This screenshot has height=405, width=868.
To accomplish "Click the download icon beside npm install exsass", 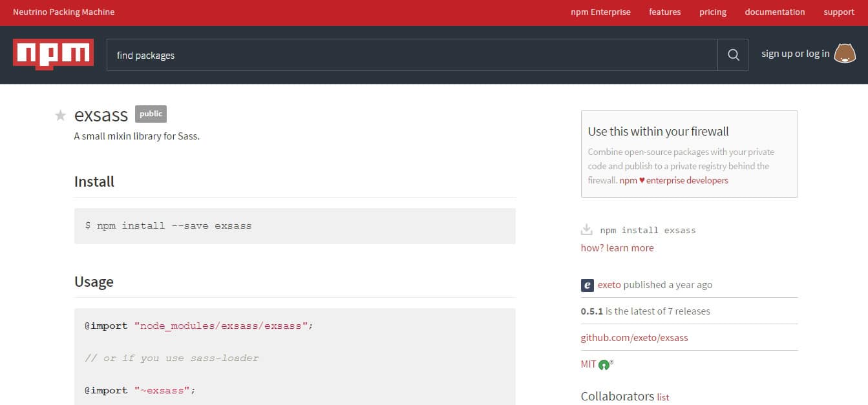I will click(587, 229).
